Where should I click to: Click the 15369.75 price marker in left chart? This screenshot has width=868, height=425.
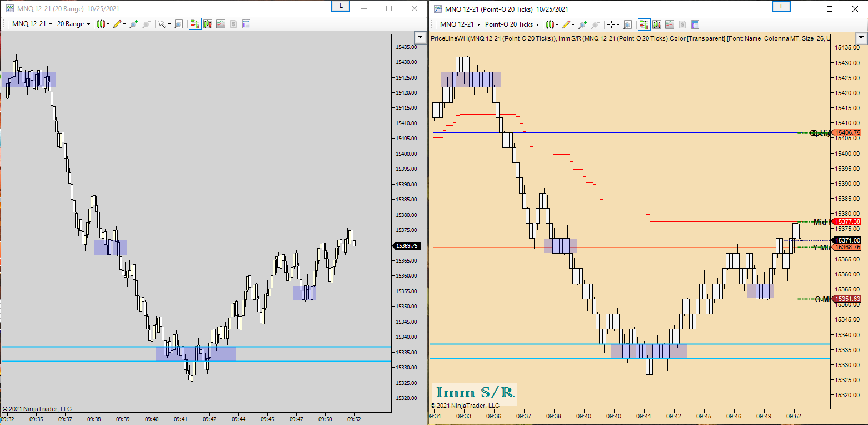407,245
